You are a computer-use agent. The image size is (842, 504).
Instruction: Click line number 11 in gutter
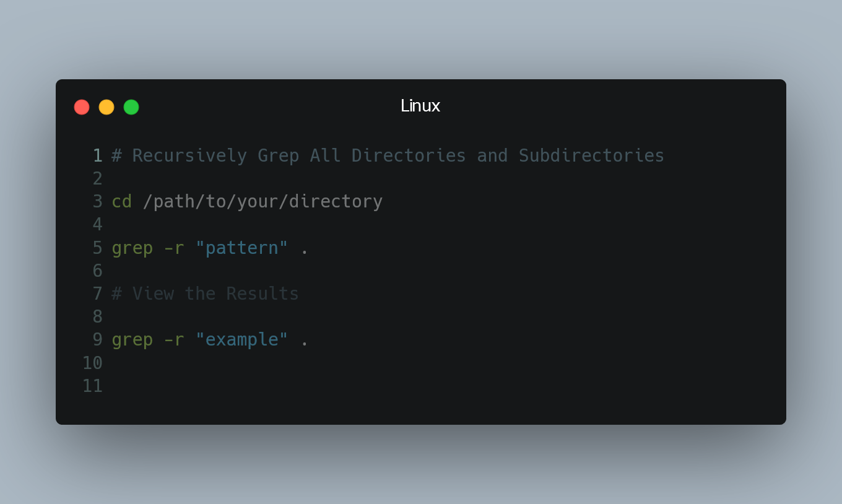point(92,386)
